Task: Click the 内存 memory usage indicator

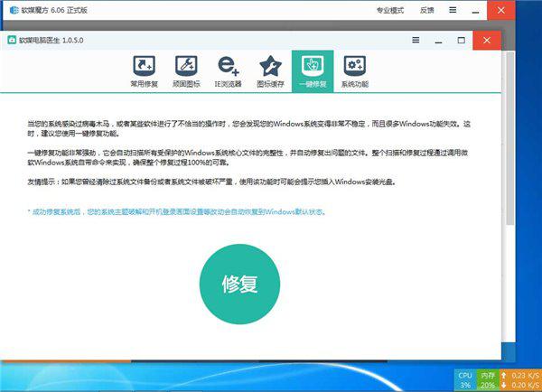Action: [488, 378]
